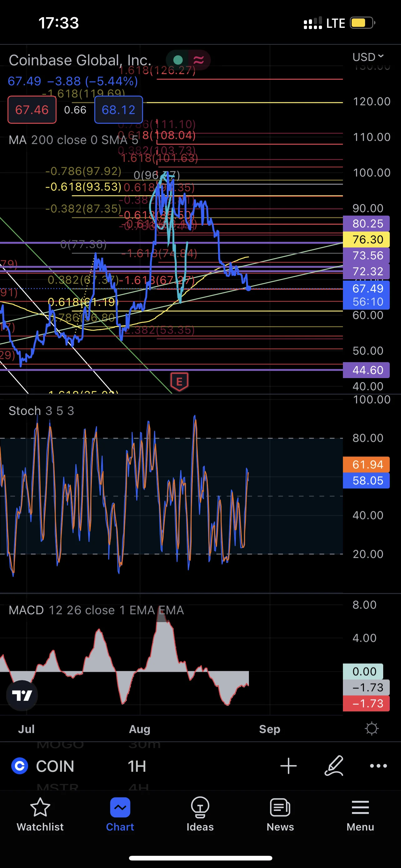Tap the current price 67.49 label
This screenshot has width=401, height=868.
[366, 295]
